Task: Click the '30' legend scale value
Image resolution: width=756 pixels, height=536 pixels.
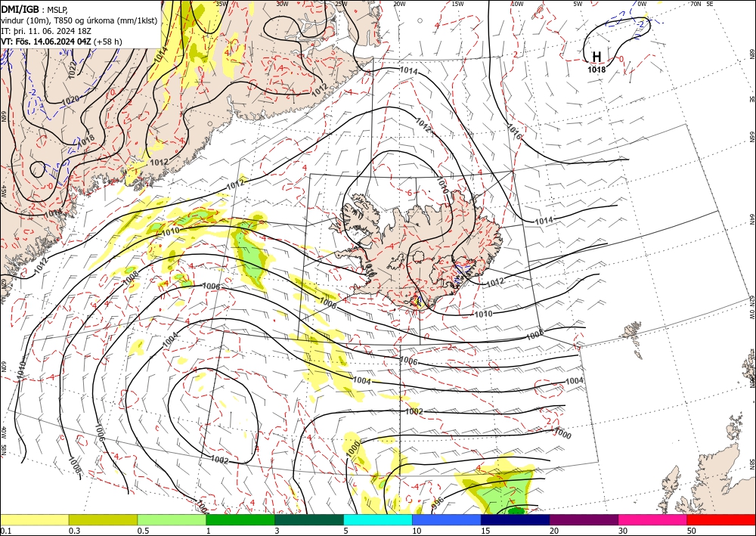Action: [622, 531]
